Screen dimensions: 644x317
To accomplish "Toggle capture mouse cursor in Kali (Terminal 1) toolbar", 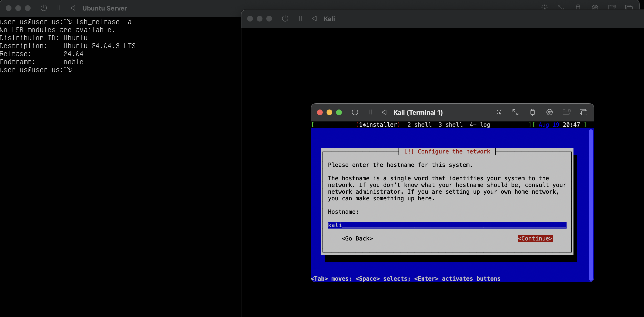I will [499, 112].
